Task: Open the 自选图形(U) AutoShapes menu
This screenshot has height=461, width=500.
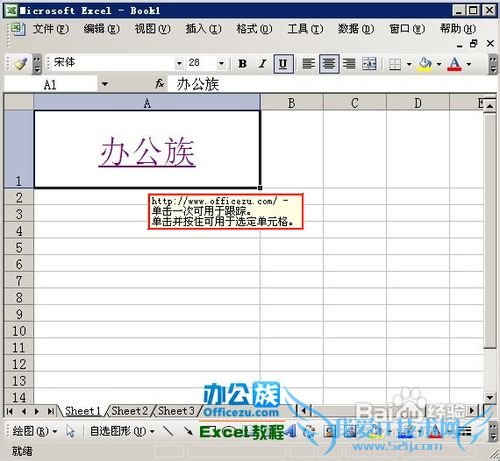Action: pos(122,431)
